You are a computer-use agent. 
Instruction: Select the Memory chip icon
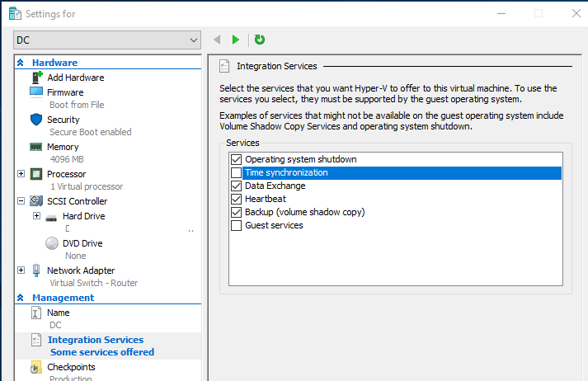(36, 147)
